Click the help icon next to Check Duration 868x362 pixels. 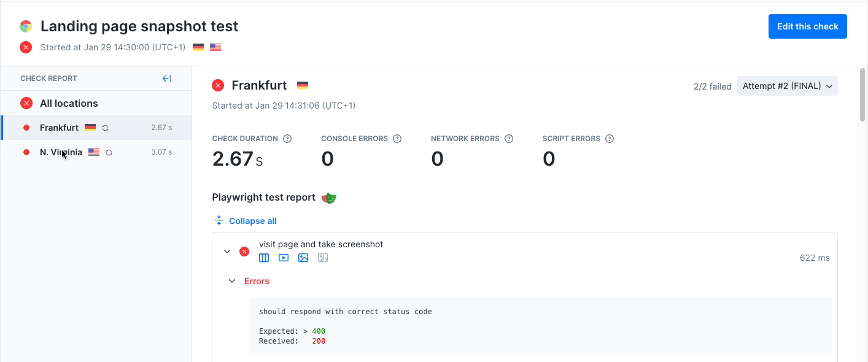pyautogui.click(x=287, y=139)
